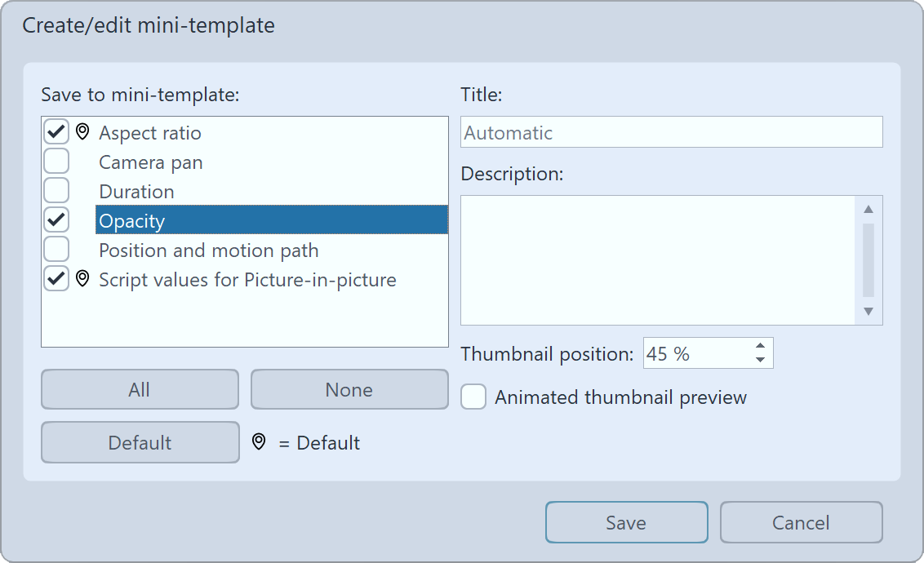Click the pin icon in the Default legend
Image resolution: width=924 pixels, height=563 pixels.
(x=257, y=442)
